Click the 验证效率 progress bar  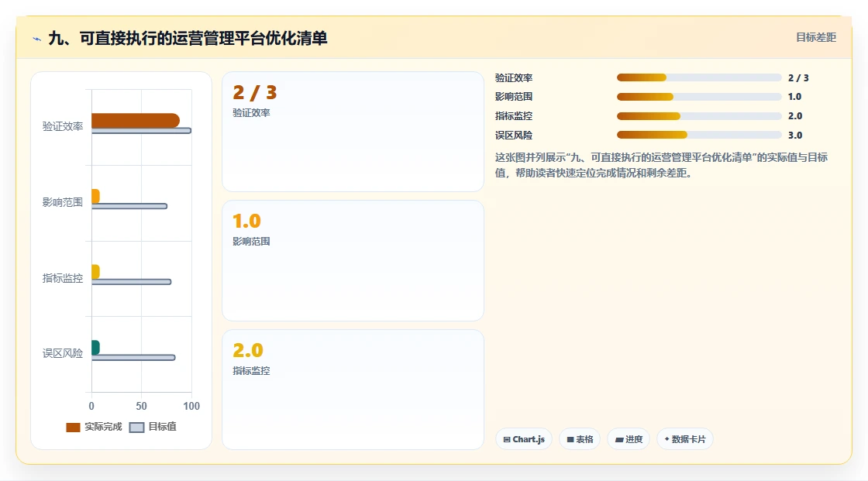tap(699, 77)
